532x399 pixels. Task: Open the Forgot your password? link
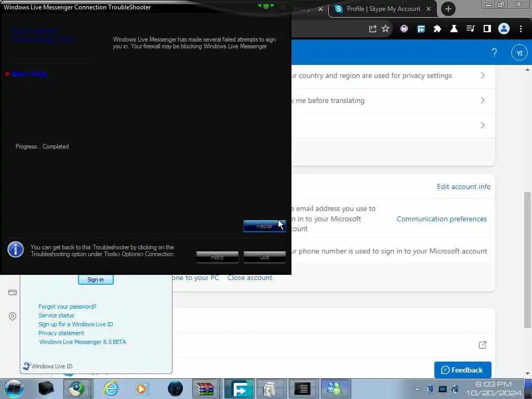[x=67, y=307]
